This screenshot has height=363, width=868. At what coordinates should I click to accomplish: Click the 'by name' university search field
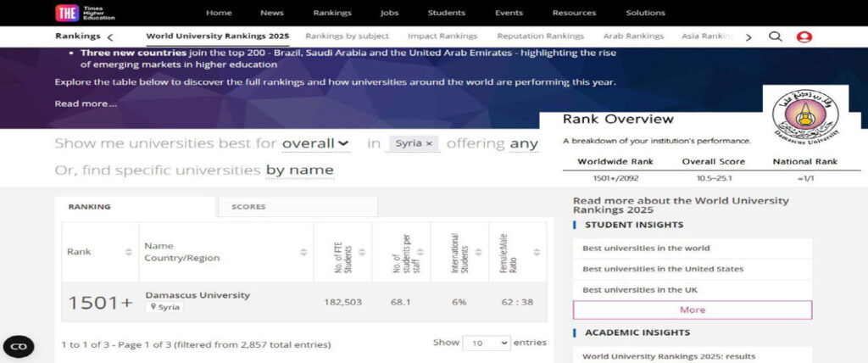click(x=299, y=170)
